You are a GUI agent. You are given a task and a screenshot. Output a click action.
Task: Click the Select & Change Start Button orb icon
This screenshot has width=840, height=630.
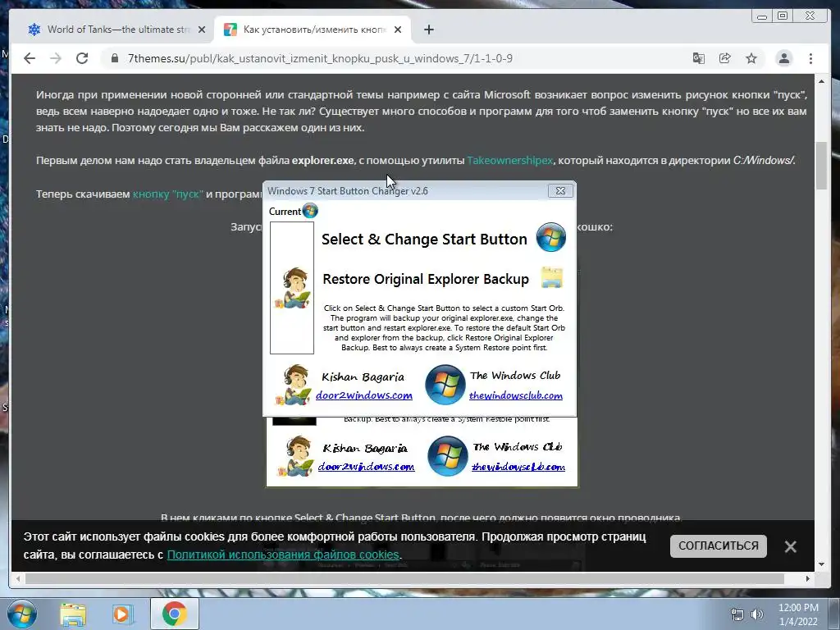click(x=551, y=237)
